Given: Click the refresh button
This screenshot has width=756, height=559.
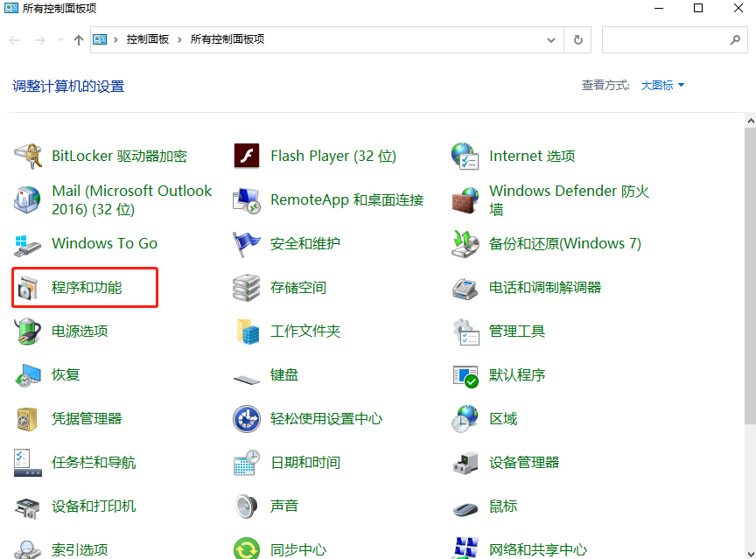Looking at the screenshot, I should coord(577,39).
